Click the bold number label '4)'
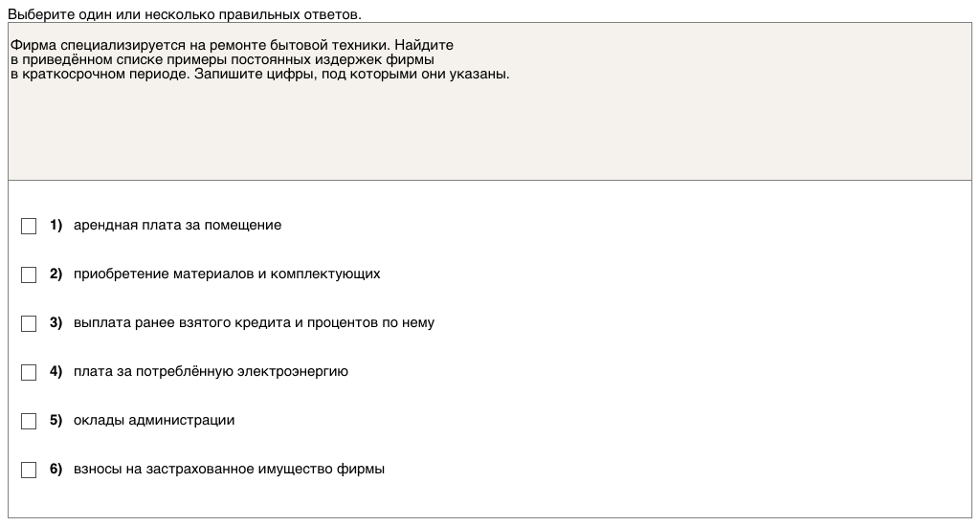 point(56,371)
